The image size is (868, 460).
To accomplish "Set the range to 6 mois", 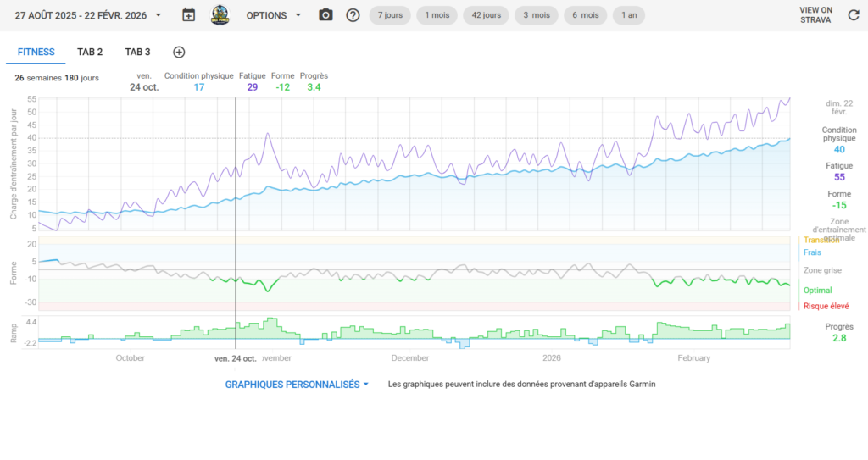I will [x=585, y=15].
